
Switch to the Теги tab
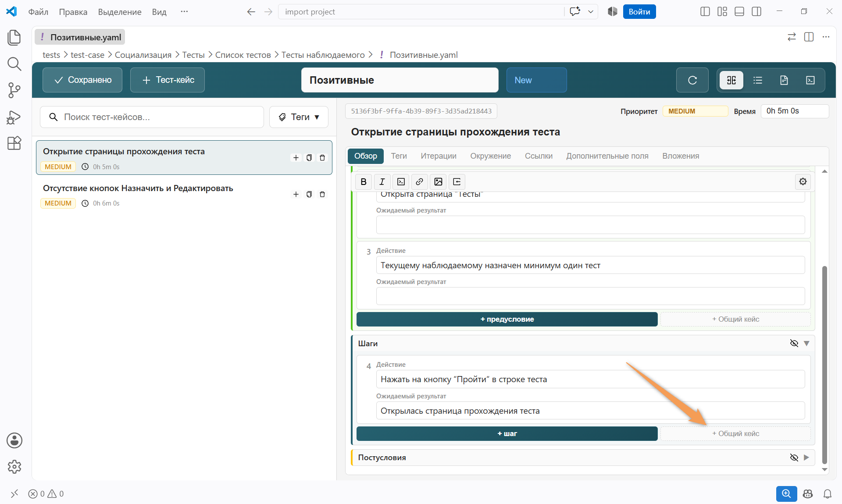pos(399,156)
